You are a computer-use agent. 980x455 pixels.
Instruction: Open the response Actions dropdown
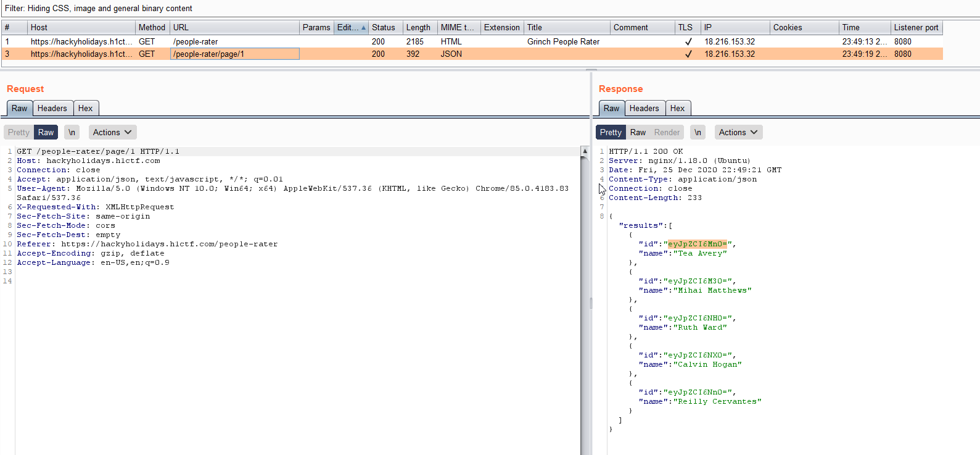coord(738,132)
